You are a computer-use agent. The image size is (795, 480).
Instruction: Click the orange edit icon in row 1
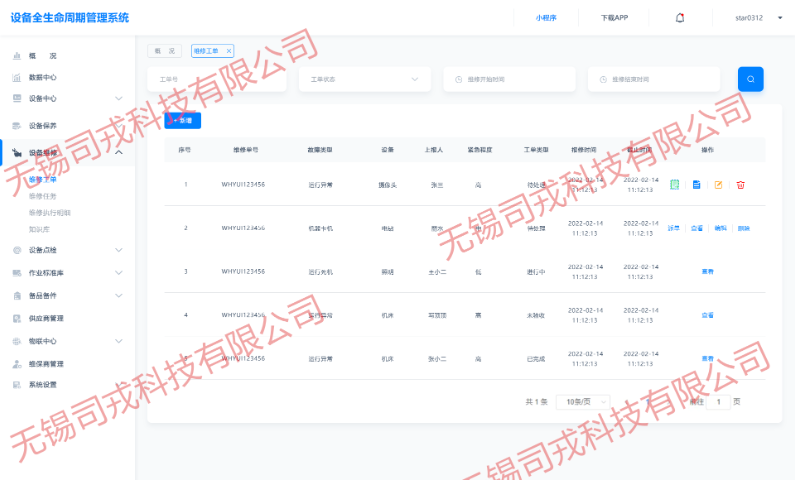pos(718,185)
